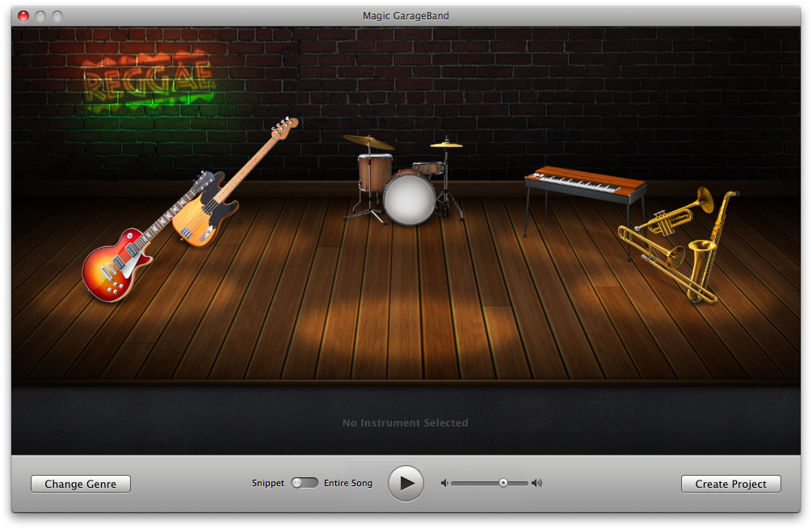Click the Entire Song label
The height and width of the screenshot is (529, 812).
coord(348,483)
